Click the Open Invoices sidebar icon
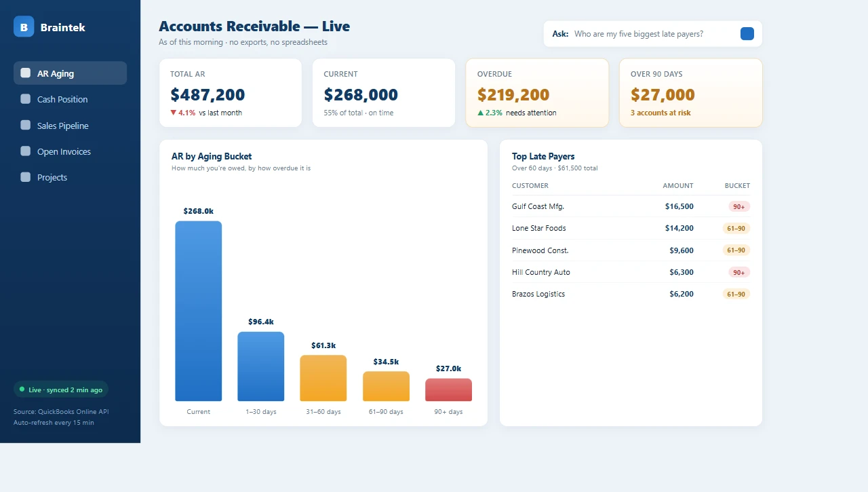 (x=26, y=151)
